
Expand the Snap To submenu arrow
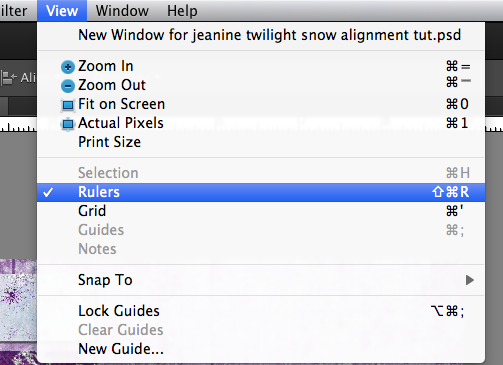click(470, 280)
